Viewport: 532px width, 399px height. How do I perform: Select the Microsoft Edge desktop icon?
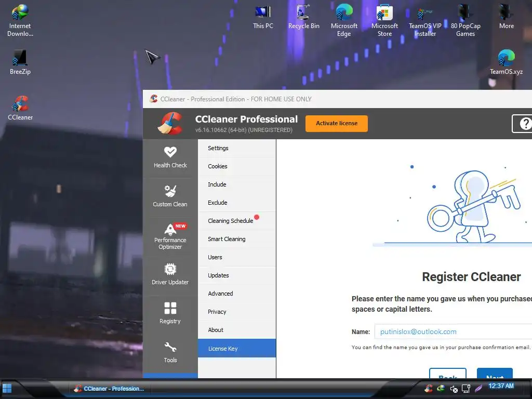point(344,20)
